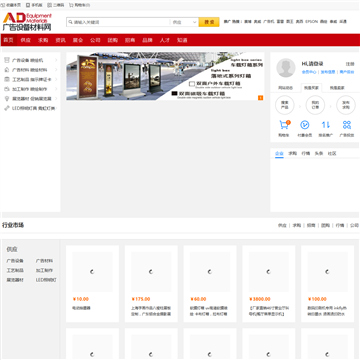Viewport: 360px width, 360px height.
Task: Open the 会员中心 link
Action: (309, 72)
